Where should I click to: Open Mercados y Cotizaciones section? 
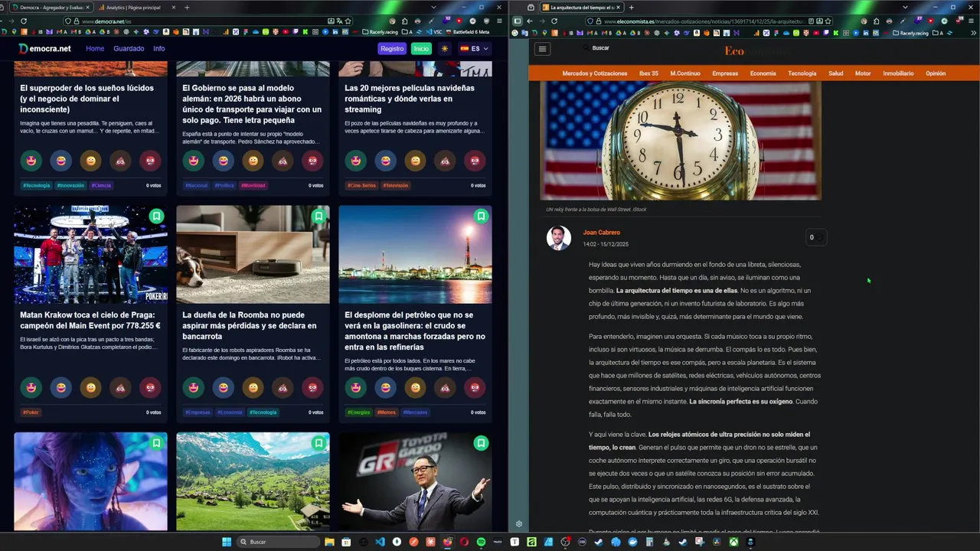595,73
